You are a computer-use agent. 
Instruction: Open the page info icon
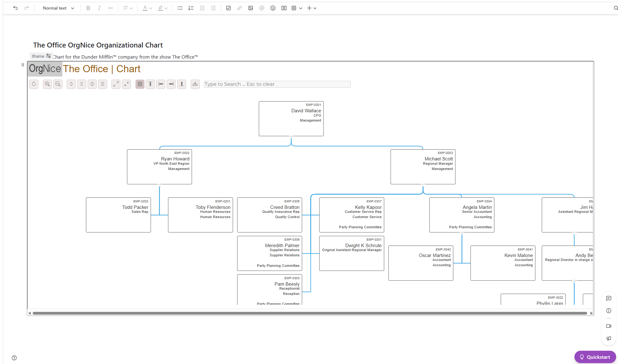609,311
